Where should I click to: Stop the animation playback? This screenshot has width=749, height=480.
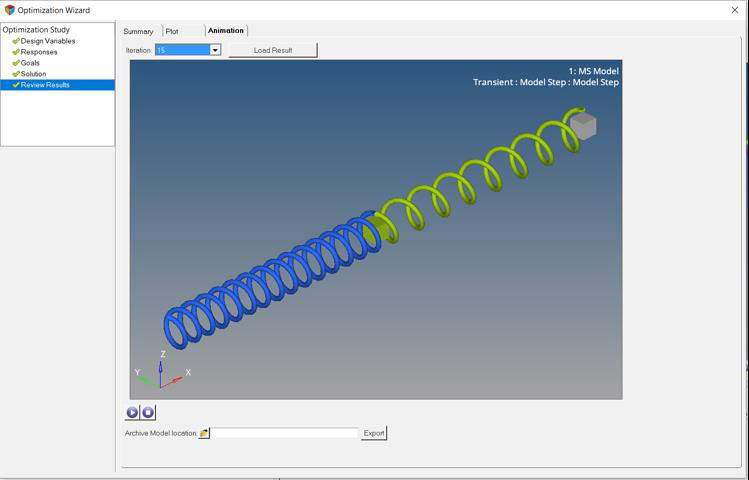click(148, 412)
